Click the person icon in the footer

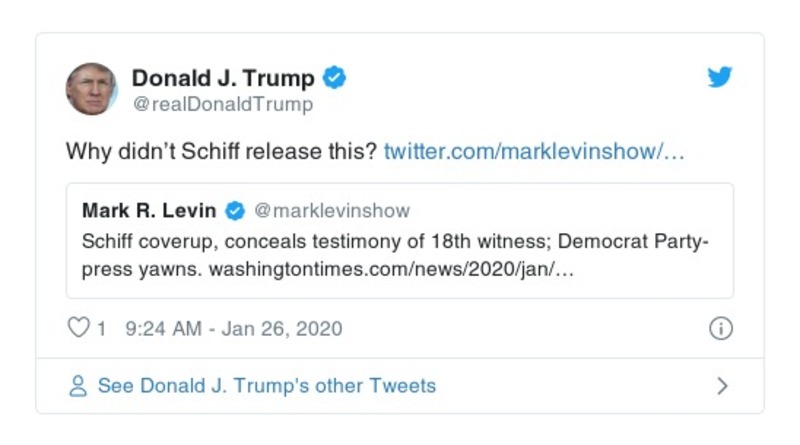tap(78, 386)
